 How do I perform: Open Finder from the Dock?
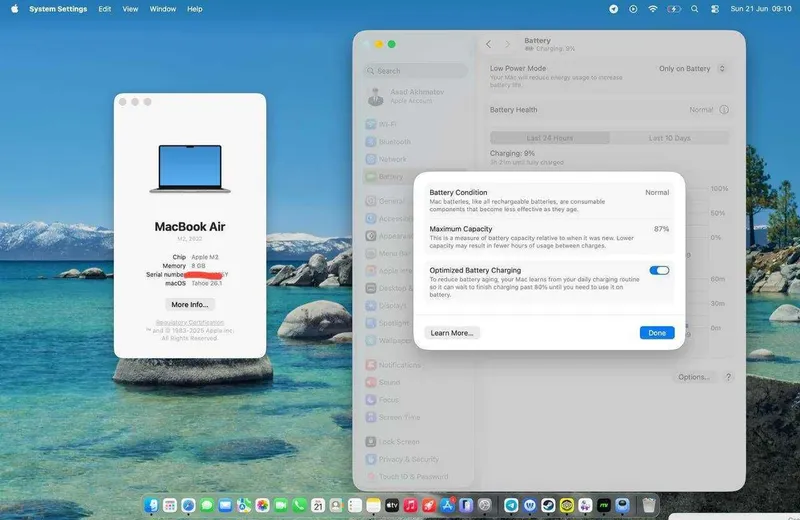click(x=152, y=505)
